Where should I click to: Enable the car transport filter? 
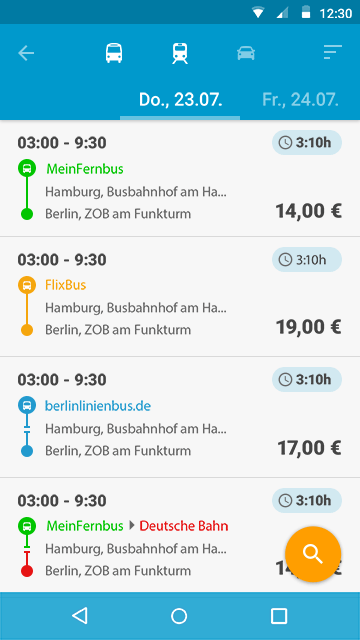point(246,53)
